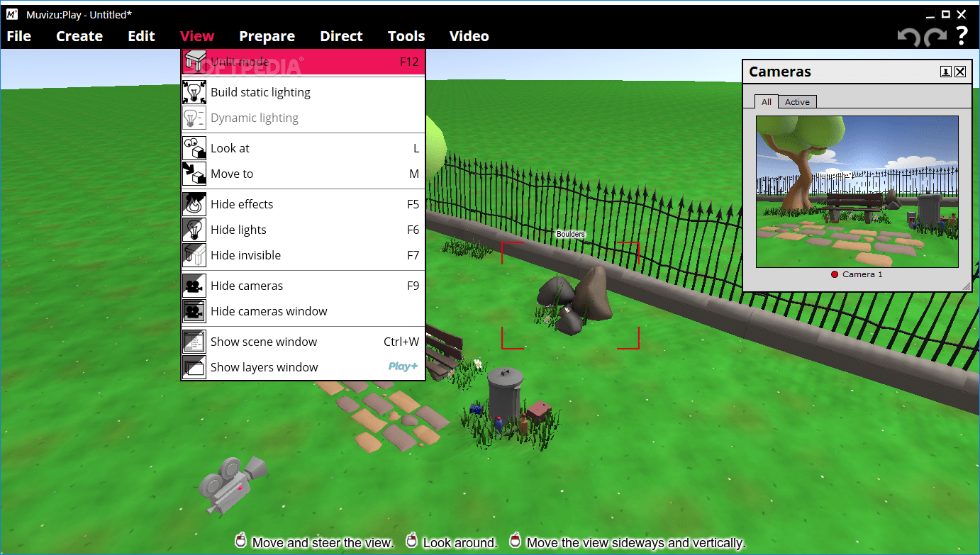
Task: Select Hide cameras window menu entry
Action: click(x=303, y=311)
